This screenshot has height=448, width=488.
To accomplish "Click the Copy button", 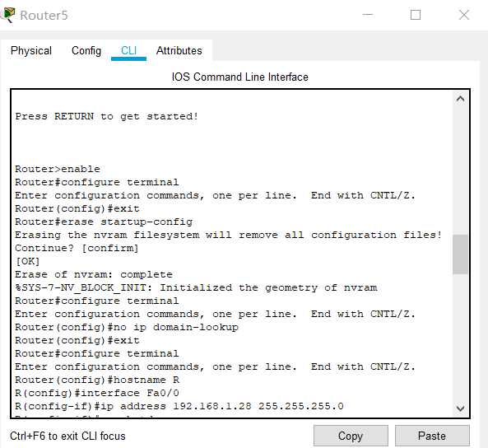I will coord(351,436).
